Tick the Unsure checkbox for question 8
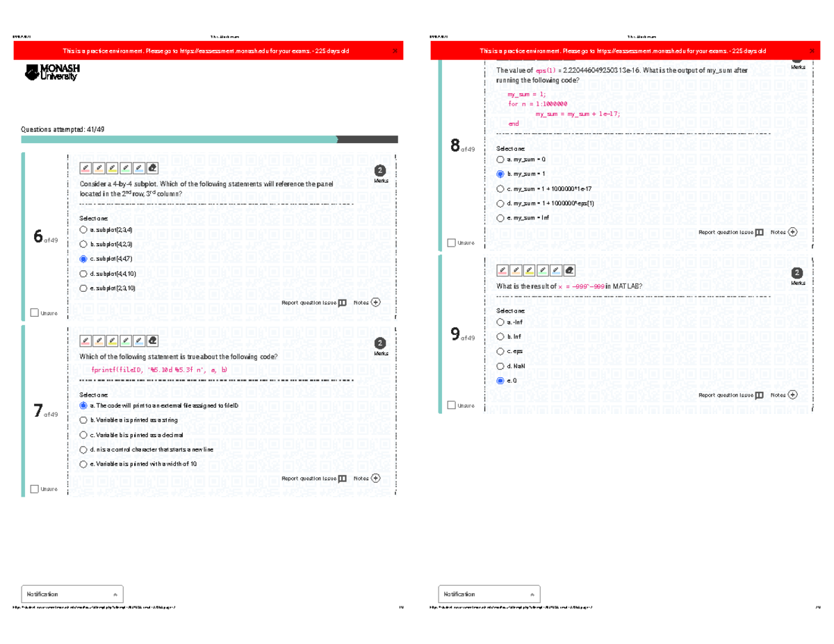Viewport: 834px width, 644px height. 452,242
